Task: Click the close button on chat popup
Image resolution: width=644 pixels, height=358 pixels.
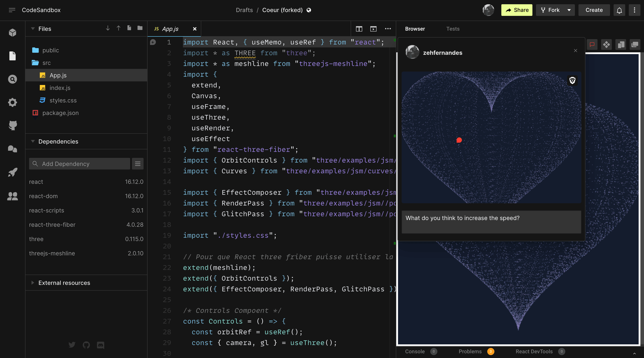Action: point(576,51)
